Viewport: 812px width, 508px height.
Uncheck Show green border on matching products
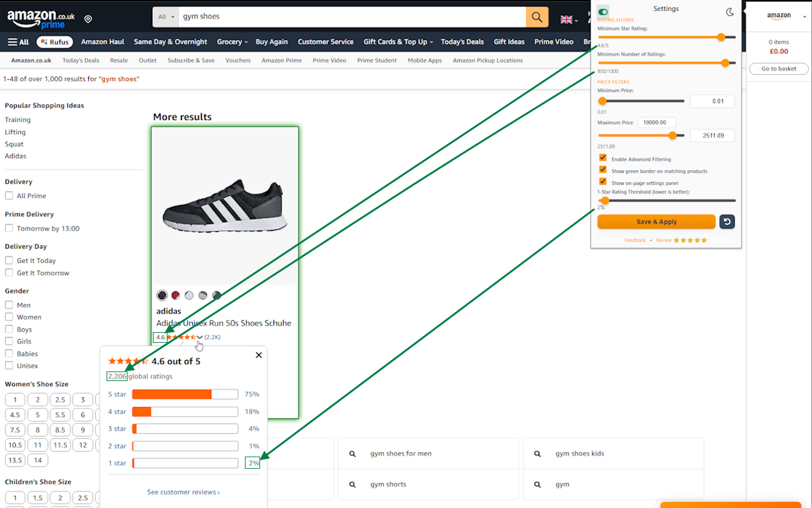603,170
